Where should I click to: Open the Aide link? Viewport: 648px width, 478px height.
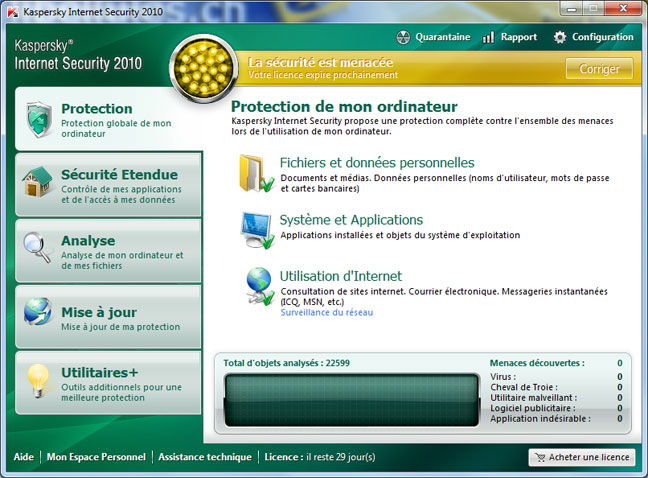[24, 457]
